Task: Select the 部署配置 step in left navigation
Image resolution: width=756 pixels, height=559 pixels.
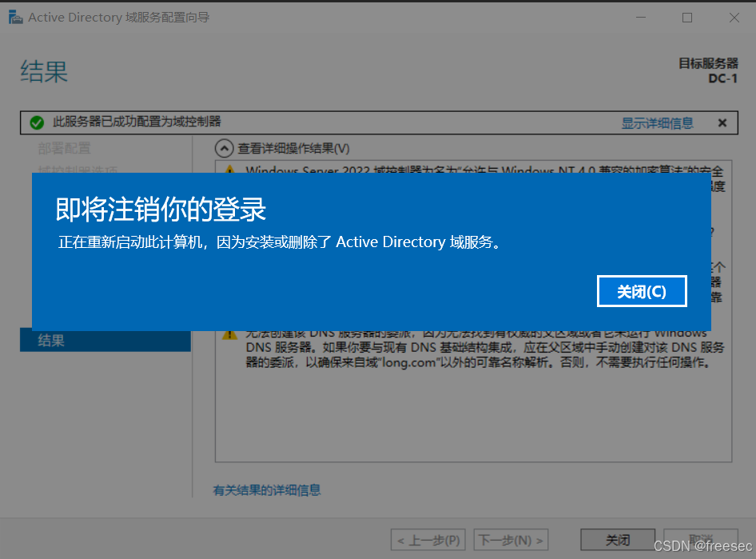Action: tap(64, 149)
